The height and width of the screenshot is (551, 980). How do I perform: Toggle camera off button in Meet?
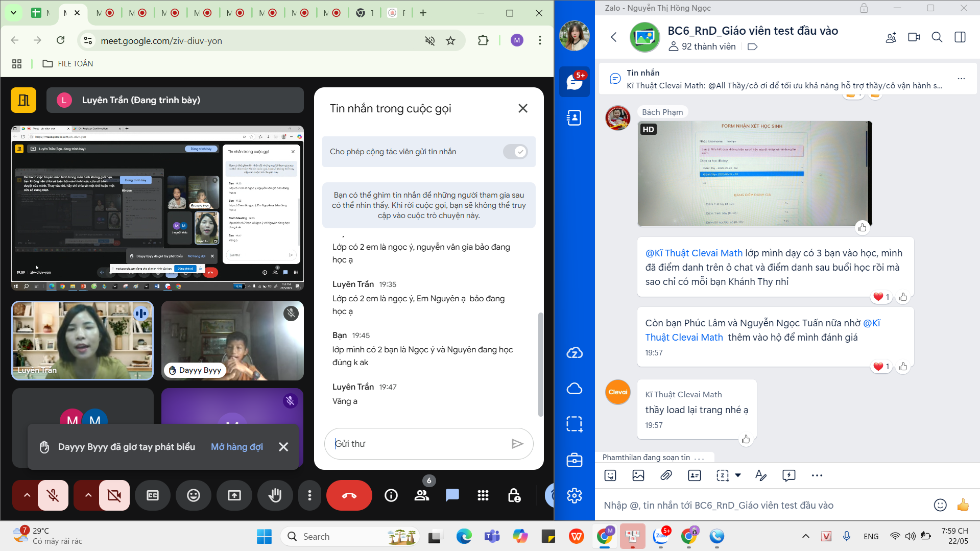[x=114, y=495]
